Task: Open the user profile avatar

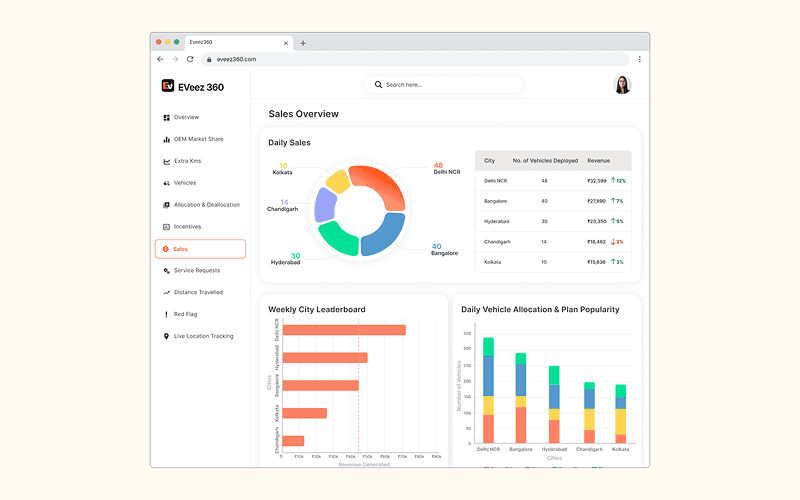Action: pyautogui.click(x=622, y=85)
